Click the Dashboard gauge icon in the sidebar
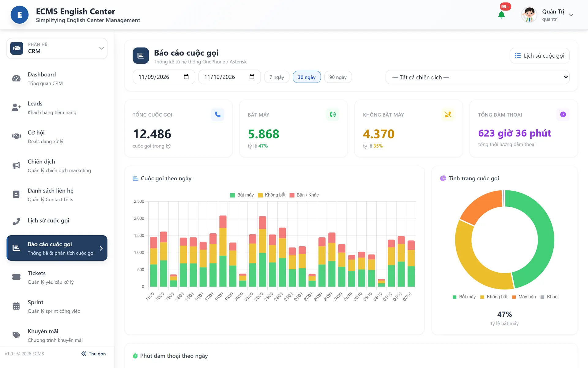Viewport: 588px width, 368px height. tap(16, 79)
